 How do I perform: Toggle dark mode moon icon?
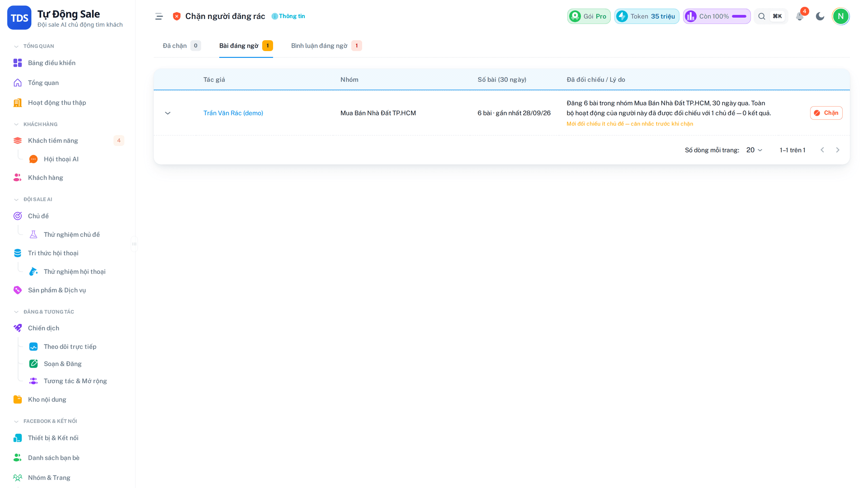point(820,16)
